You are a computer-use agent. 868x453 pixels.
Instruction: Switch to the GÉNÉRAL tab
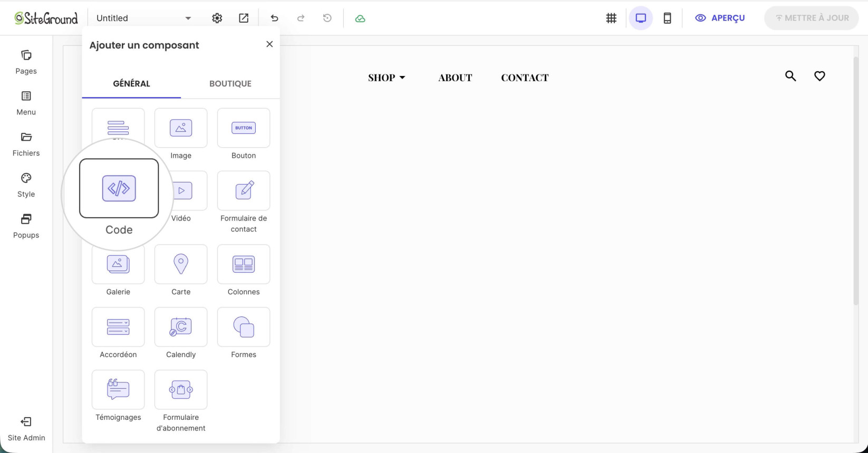point(131,83)
